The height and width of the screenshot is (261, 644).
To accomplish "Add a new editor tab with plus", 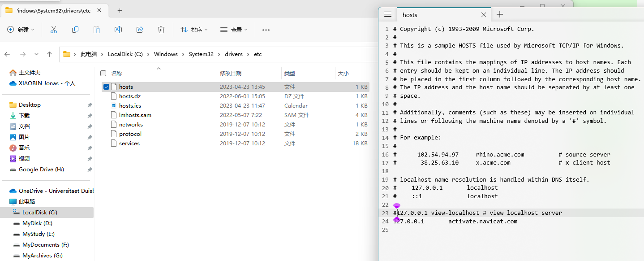I will click(x=500, y=15).
